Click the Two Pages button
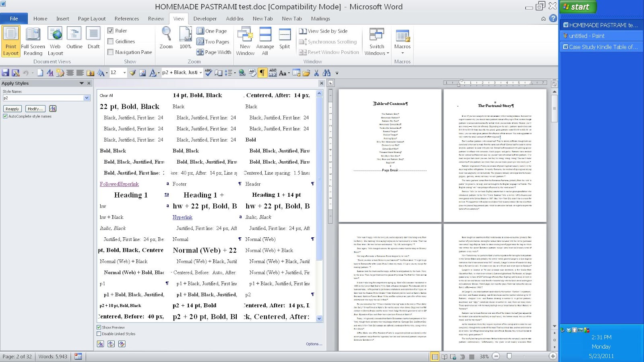This screenshot has height=362, width=644. [213, 41]
